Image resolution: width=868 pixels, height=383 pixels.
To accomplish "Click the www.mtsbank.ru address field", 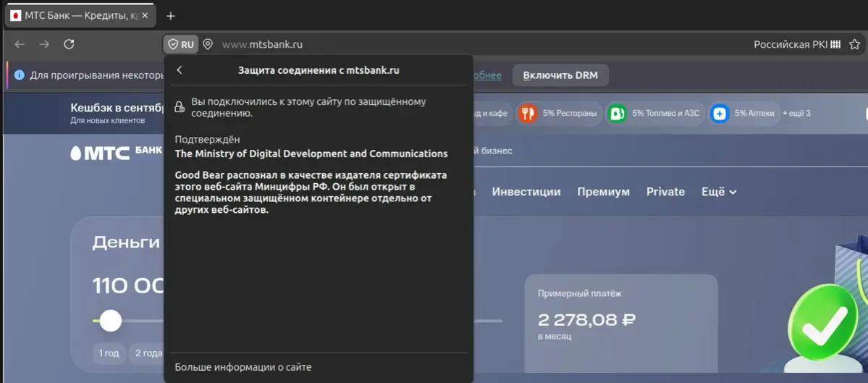I will (262, 44).
